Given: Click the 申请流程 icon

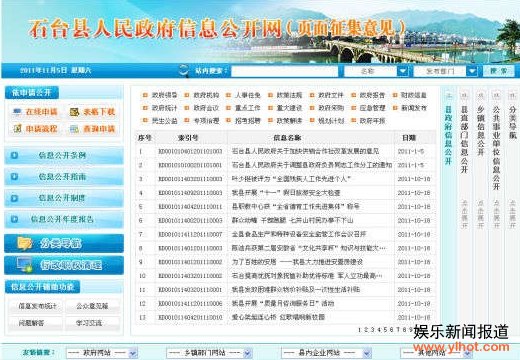Looking at the screenshot, I should click(17, 129).
